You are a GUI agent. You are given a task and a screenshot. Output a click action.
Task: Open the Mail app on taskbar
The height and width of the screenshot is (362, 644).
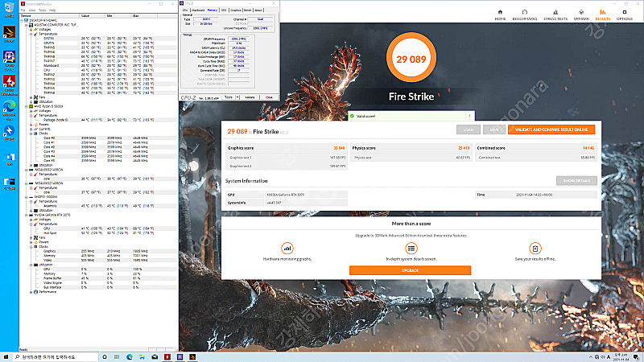click(x=155, y=357)
